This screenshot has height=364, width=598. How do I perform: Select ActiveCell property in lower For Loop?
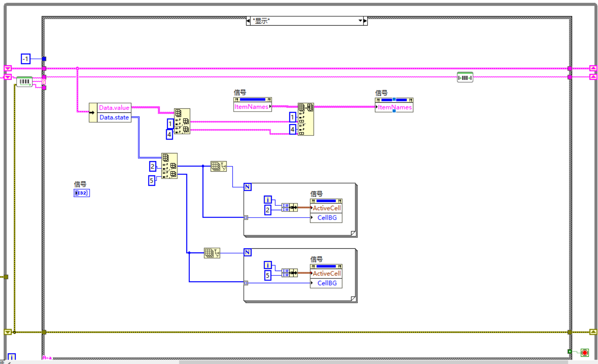tap(326, 273)
